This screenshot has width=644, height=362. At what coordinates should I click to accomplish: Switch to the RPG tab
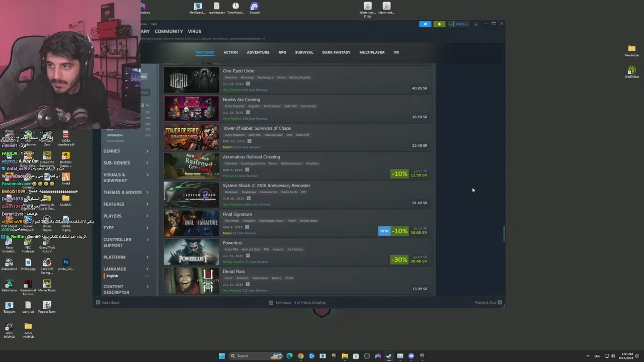coord(282,52)
